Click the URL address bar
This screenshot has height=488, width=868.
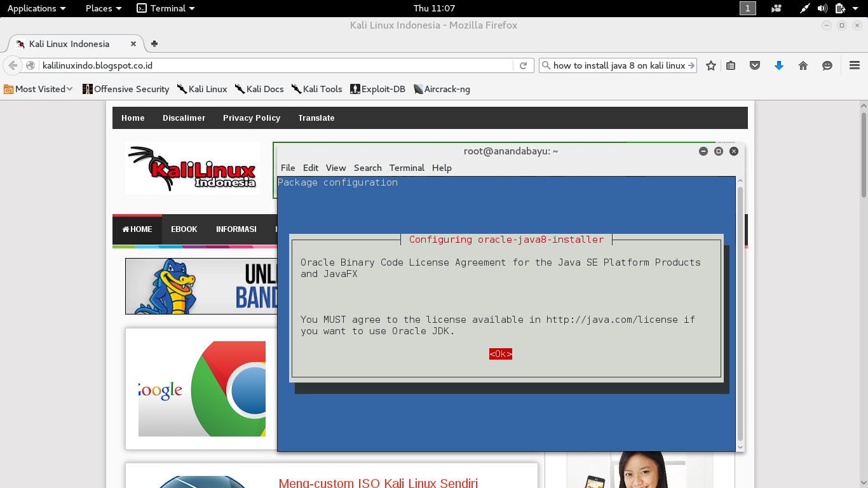(x=276, y=65)
